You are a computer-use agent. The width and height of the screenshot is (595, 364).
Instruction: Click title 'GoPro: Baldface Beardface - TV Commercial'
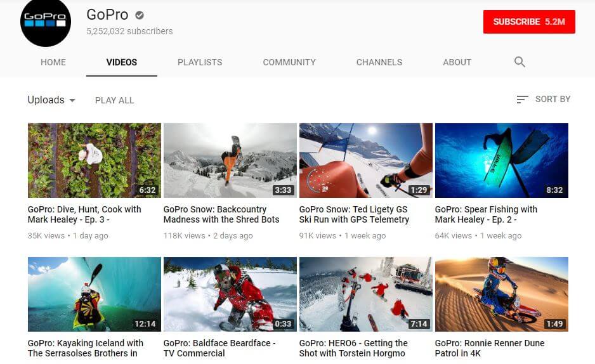tap(219, 348)
